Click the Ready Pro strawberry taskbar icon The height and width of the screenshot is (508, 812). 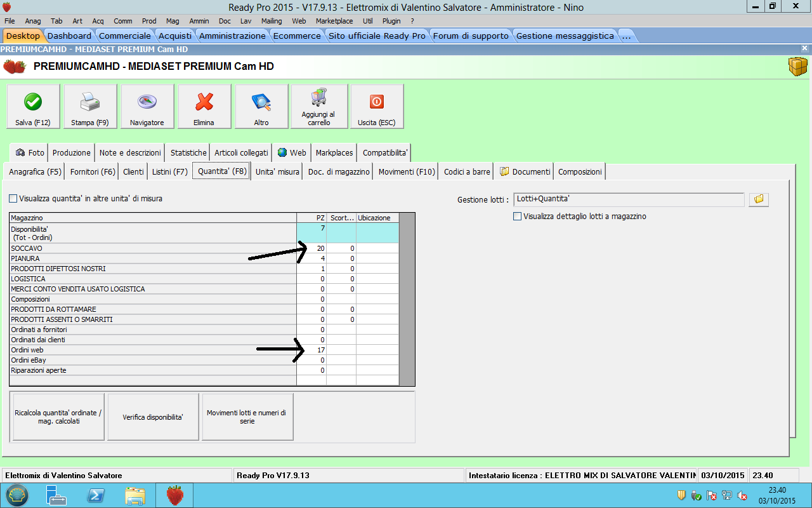176,495
